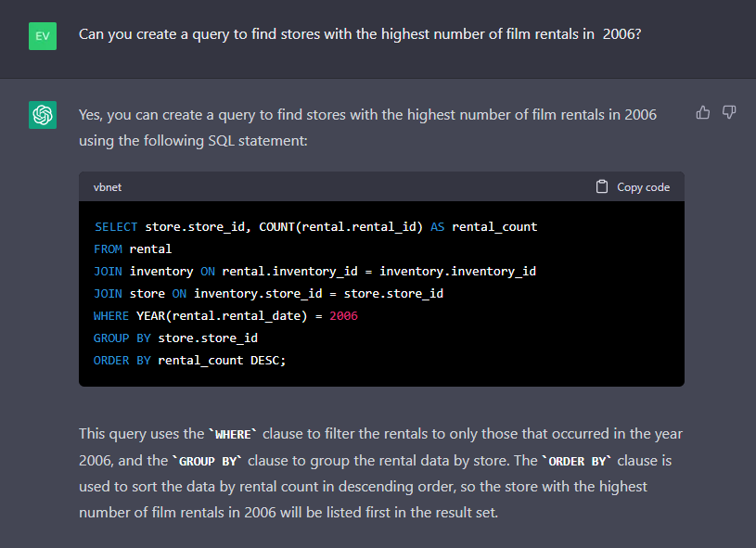
Task: Click the GROUP BY store.store_id line
Action: 175,338
